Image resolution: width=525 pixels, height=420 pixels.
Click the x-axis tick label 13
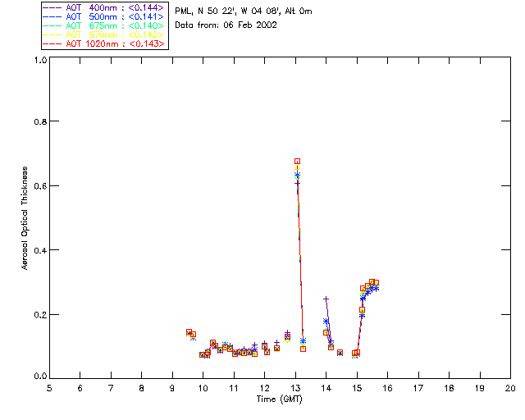(295, 388)
